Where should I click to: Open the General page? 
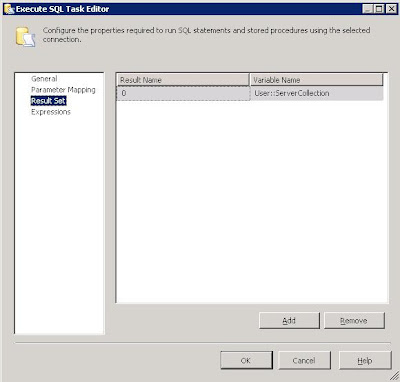pos(44,79)
